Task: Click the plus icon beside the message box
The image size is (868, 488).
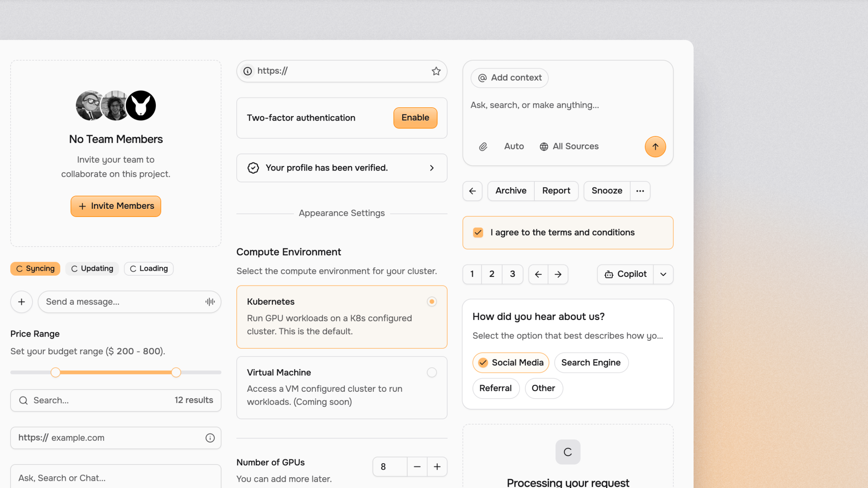Action: point(21,302)
